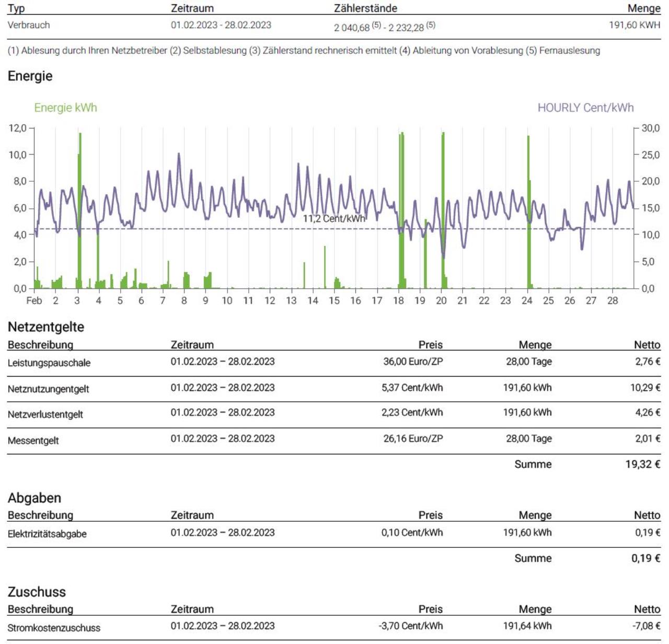Image resolution: width=669 pixels, height=644 pixels.
Task: Click the '191,60 KWH' quantity in top row
Action: pyautogui.click(x=635, y=25)
